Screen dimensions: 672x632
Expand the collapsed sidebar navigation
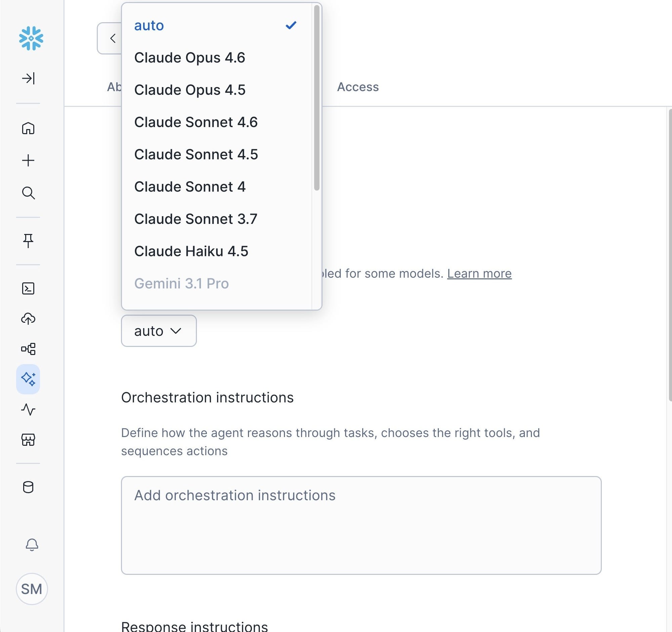coord(29,78)
